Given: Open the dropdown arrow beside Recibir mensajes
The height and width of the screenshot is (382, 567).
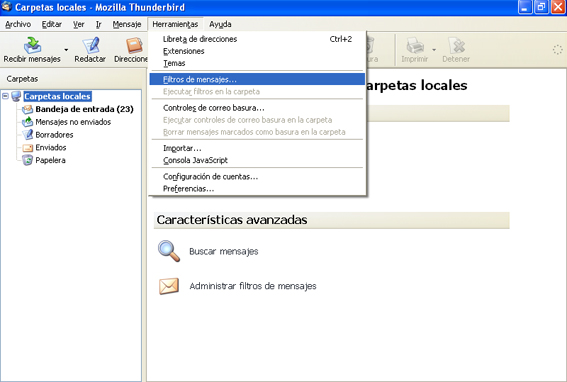Looking at the screenshot, I should (x=66, y=50).
